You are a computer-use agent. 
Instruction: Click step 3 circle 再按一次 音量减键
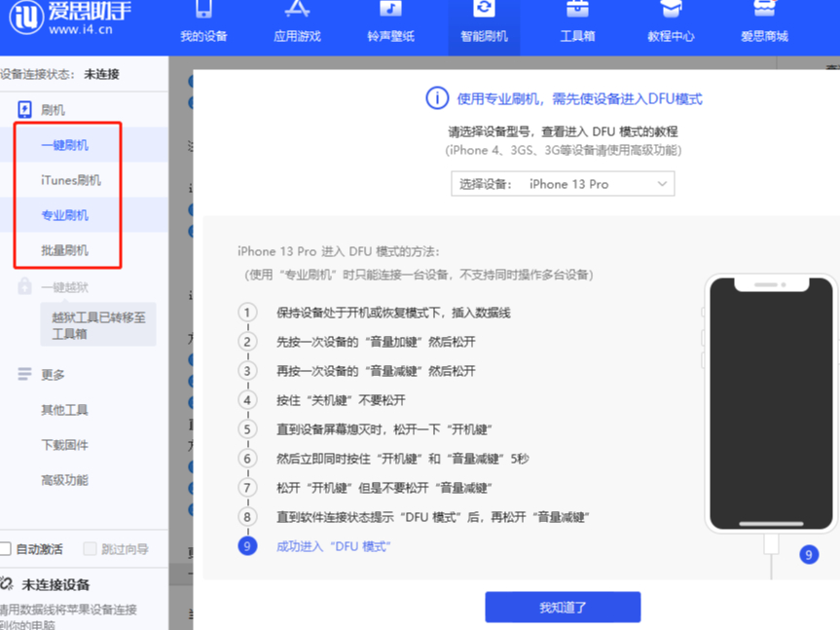(x=247, y=371)
